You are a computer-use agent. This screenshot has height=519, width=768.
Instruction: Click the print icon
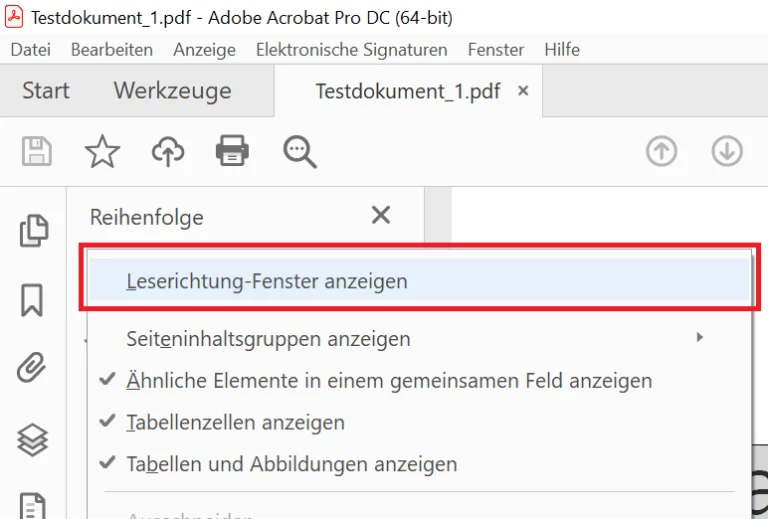click(x=232, y=151)
